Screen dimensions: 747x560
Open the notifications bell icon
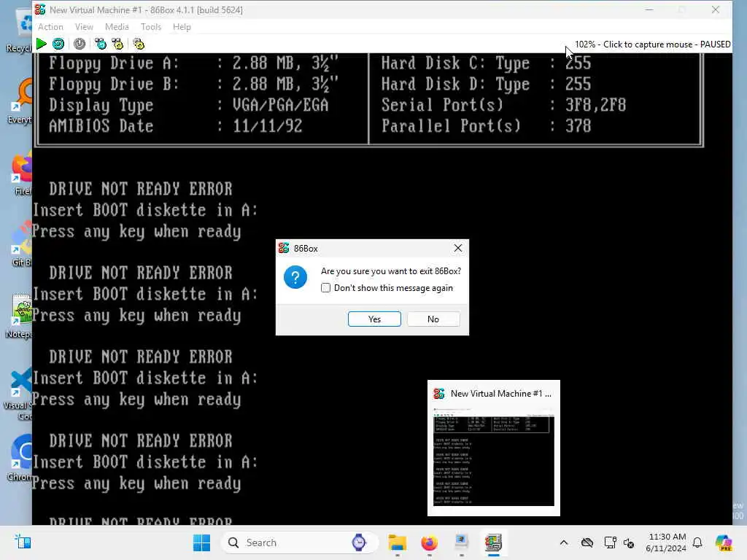pyautogui.click(x=697, y=542)
